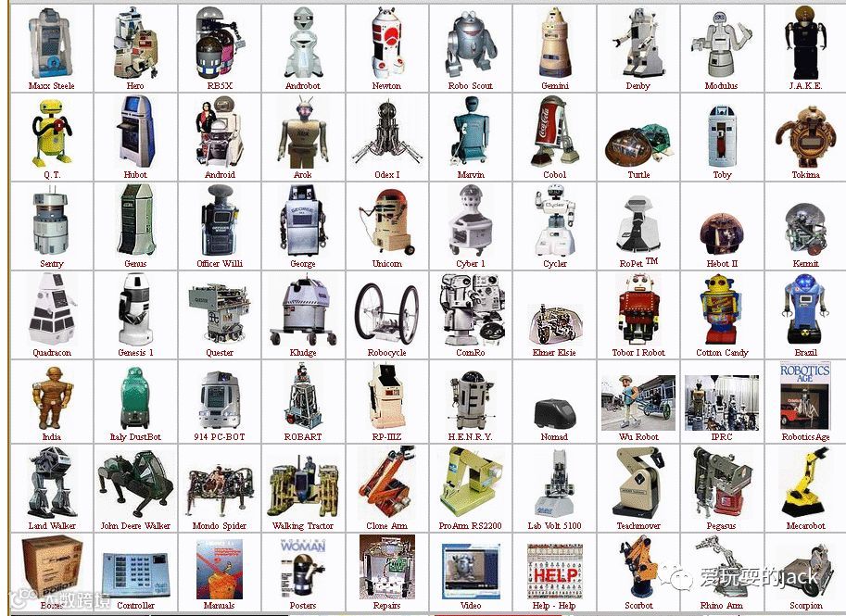This screenshot has height=616, width=846.
Task: Click the Toby robot image
Action: (721, 136)
